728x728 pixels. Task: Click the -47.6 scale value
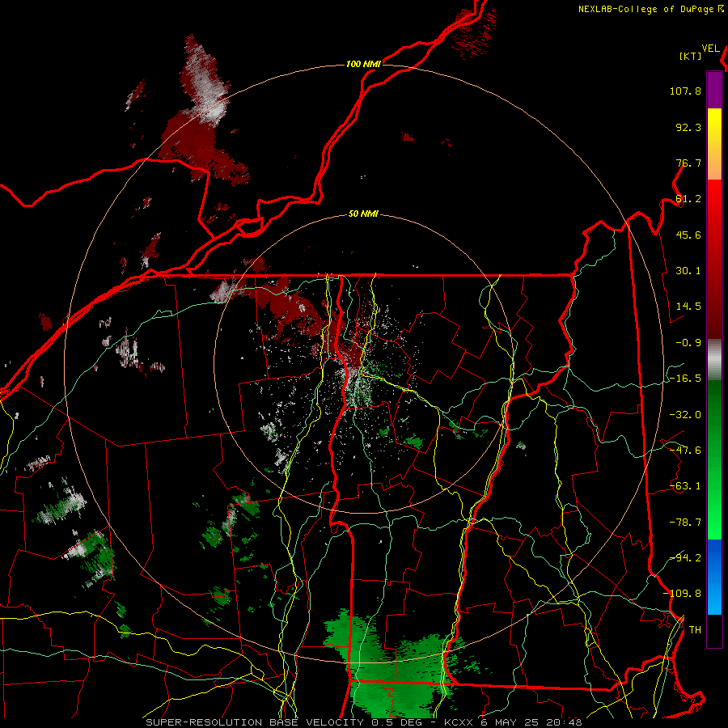click(x=685, y=451)
